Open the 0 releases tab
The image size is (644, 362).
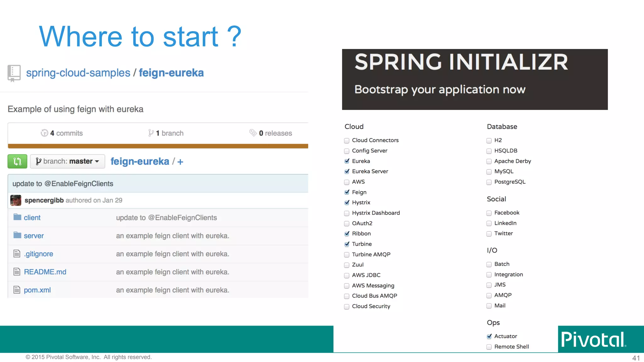pos(271,133)
